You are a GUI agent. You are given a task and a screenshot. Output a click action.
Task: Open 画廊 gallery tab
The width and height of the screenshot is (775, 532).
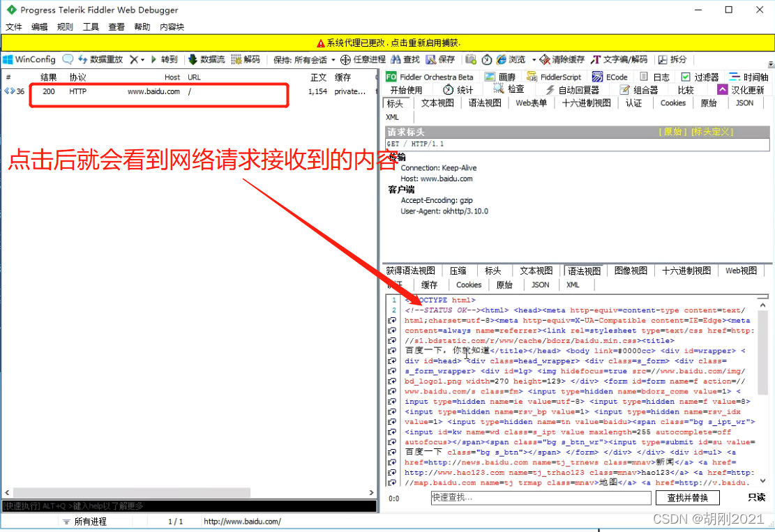[500, 77]
